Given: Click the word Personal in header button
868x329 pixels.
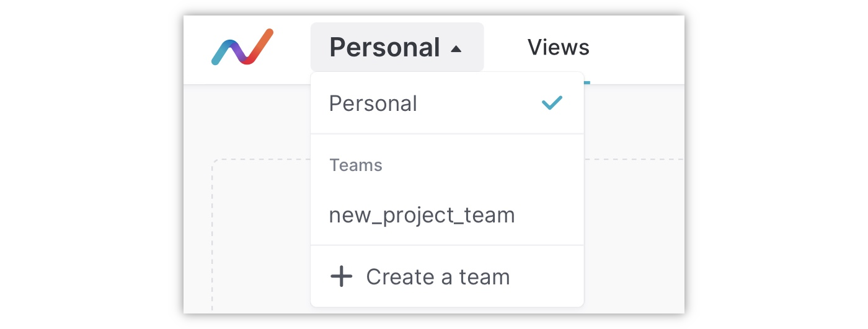Looking at the screenshot, I should [x=384, y=47].
